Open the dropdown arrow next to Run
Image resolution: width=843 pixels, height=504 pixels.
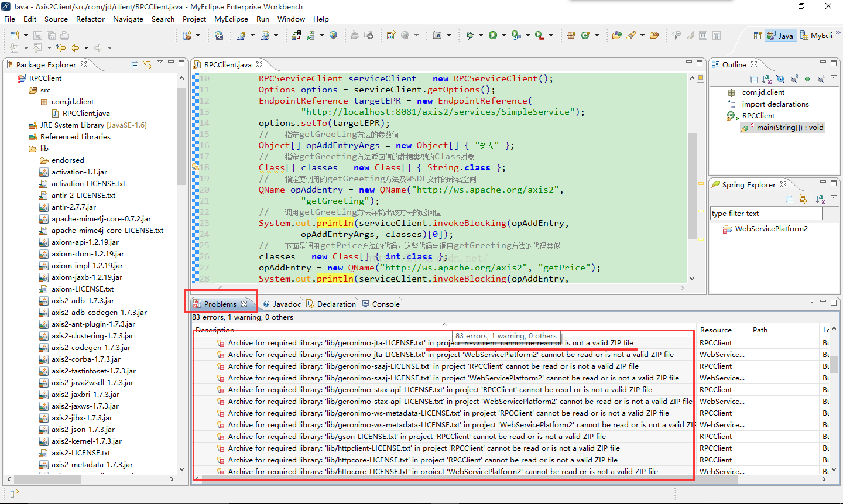click(x=504, y=35)
